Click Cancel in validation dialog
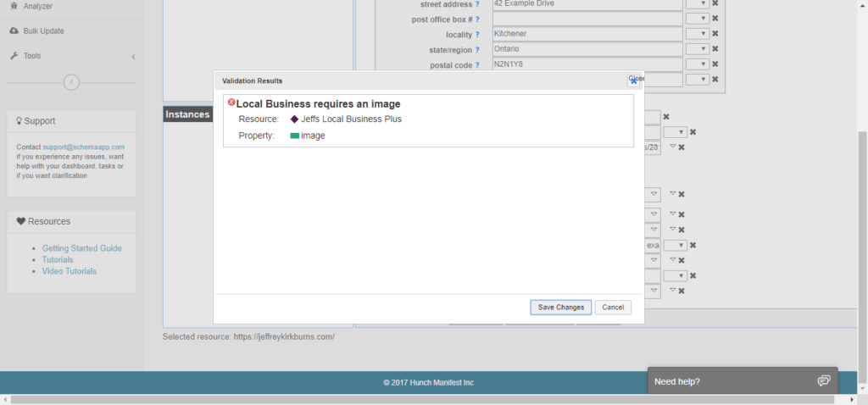The image size is (868, 405). [x=613, y=307]
